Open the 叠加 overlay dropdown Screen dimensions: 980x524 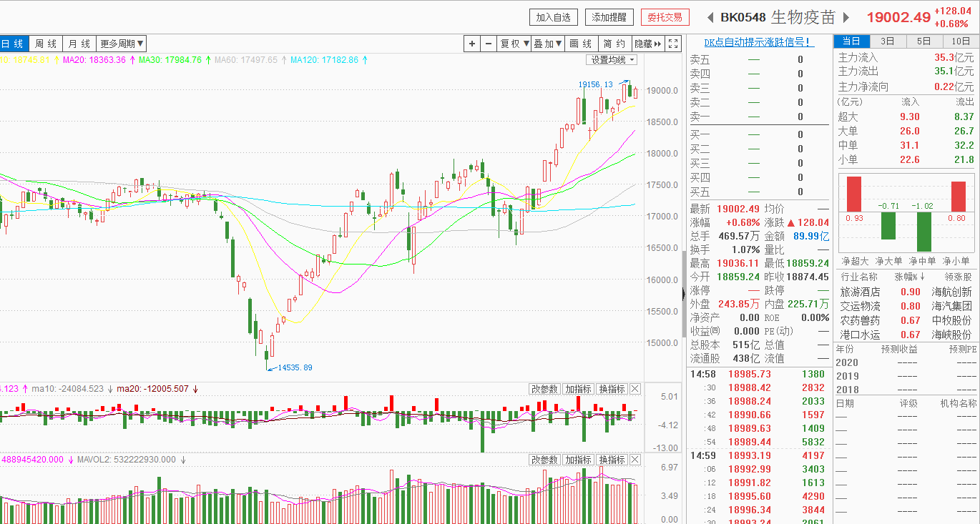click(x=548, y=44)
